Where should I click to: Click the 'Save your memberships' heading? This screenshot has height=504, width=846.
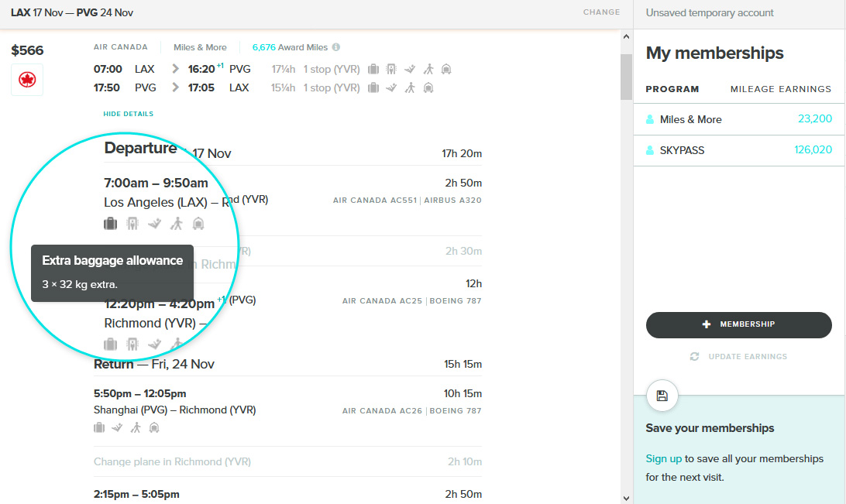click(710, 428)
